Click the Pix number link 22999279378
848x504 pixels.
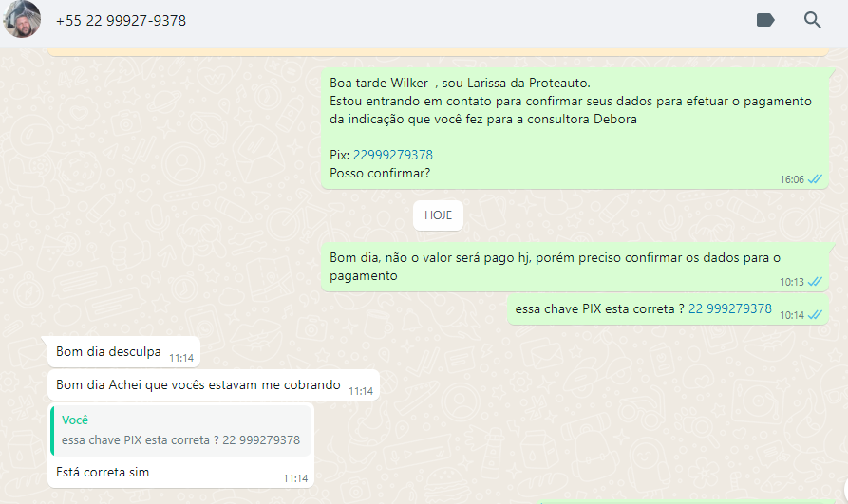click(x=392, y=156)
